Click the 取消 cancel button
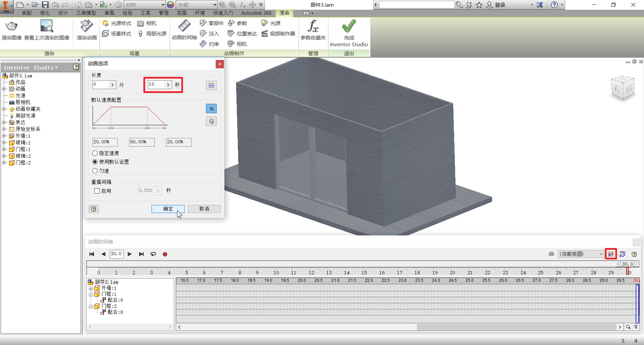The height and width of the screenshot is (345, 644). click(x=204, y=209)
